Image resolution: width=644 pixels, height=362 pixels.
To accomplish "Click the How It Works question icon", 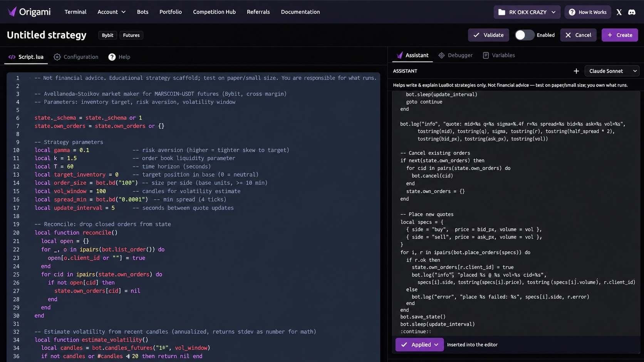I will [572, 12].
